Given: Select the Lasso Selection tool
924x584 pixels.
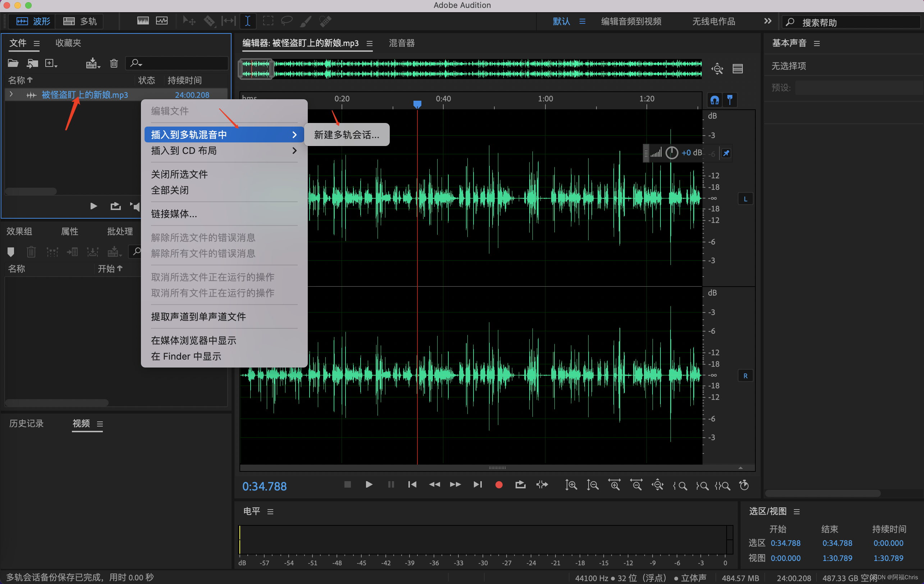Looking at the screenshot, I should 287,21.
